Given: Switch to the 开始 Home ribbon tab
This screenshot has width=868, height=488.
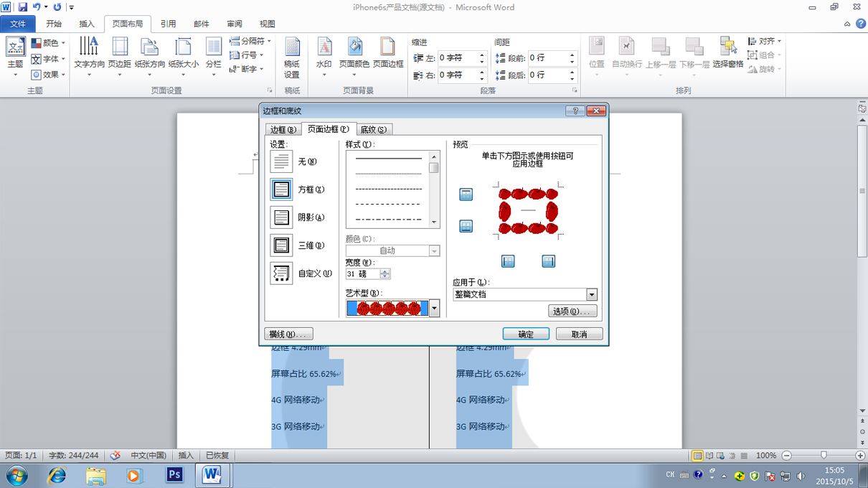Looking at the screenshot, I should [x=53, y=24].
